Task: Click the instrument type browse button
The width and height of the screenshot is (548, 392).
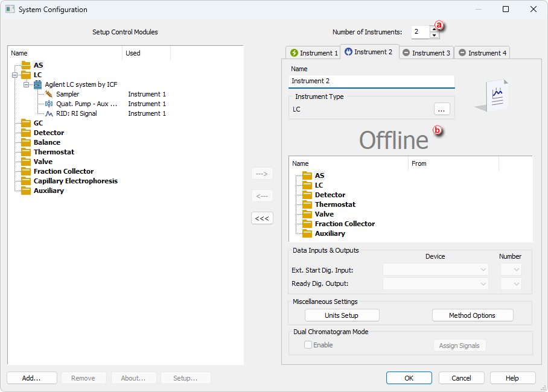Action: click(442, 109)
